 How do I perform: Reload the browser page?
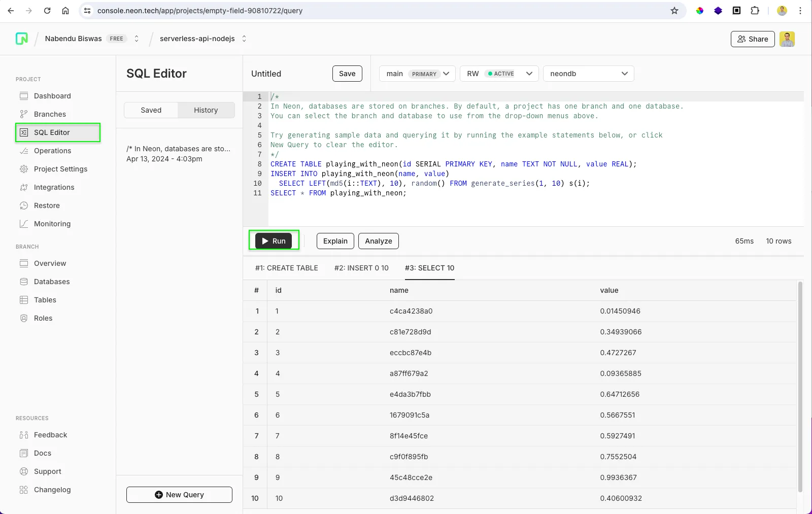click(x=47, y=11)
